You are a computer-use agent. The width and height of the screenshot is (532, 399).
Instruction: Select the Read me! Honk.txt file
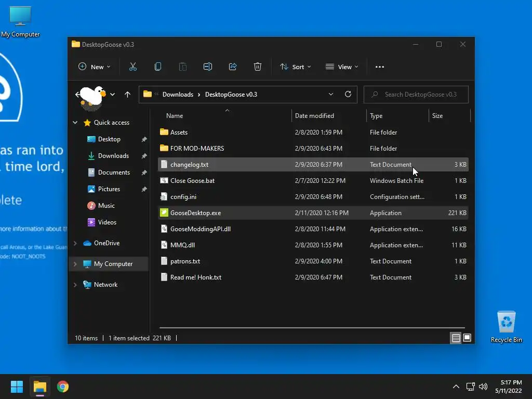point(313,277)
